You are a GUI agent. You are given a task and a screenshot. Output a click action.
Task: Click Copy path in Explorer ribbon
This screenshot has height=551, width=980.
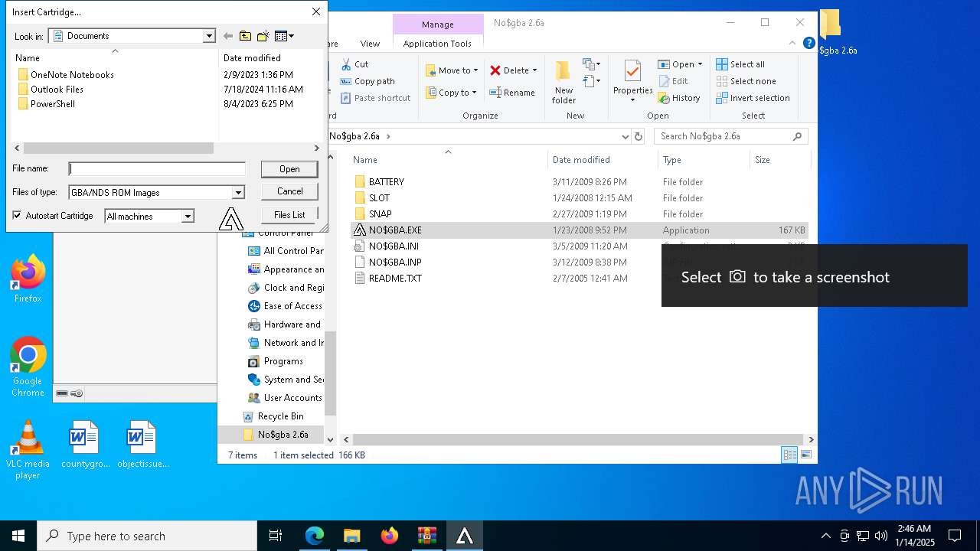click(x=367, y=81)
